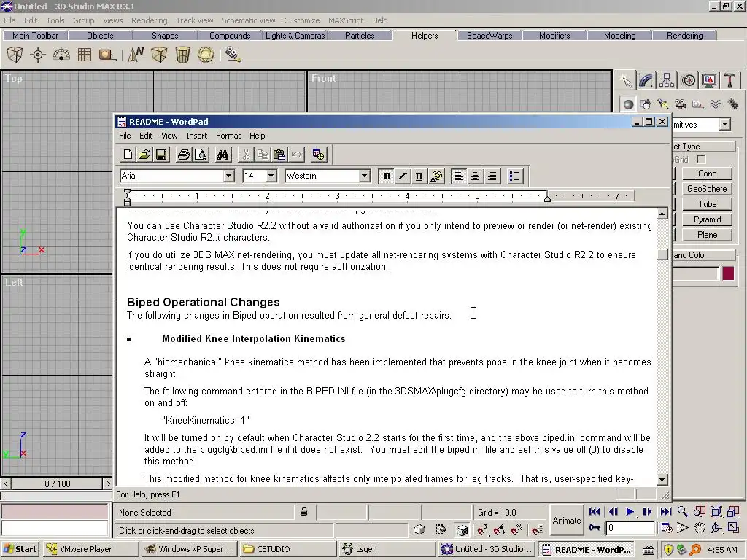Click the Paste icon in WordPad toolbar
This screenshot has height=560, width=747.
click(x=279, y=155)
